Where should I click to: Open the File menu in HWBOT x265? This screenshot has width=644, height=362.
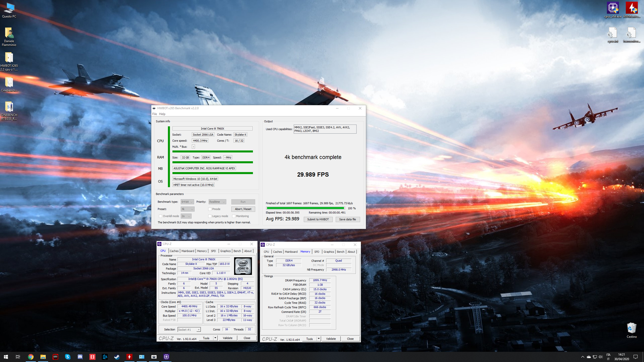pos(155,114)
